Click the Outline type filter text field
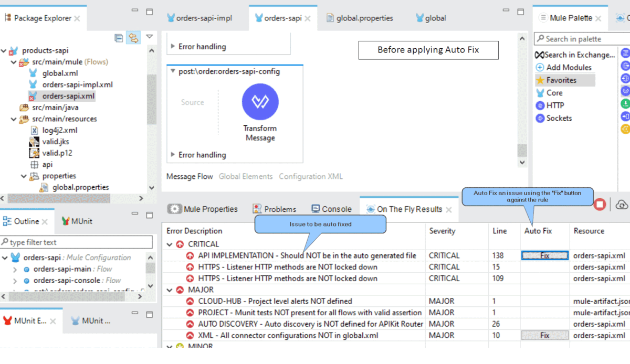Image resolution: width=630 pixels, height=364 pixels. pyautogui.click(x=77, y=242)
